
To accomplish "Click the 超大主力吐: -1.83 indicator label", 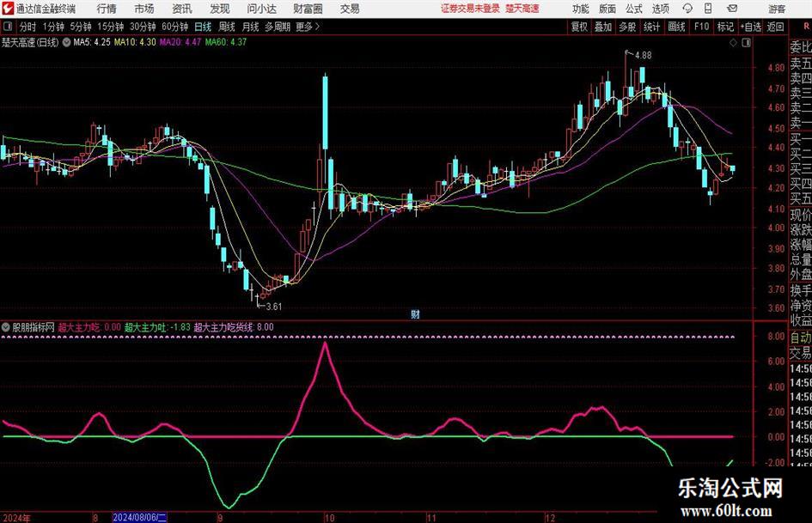I will pos(157,327).
